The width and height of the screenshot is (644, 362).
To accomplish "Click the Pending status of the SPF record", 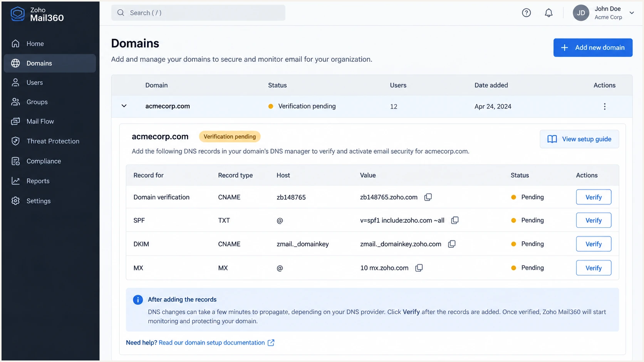I will 527,220.
